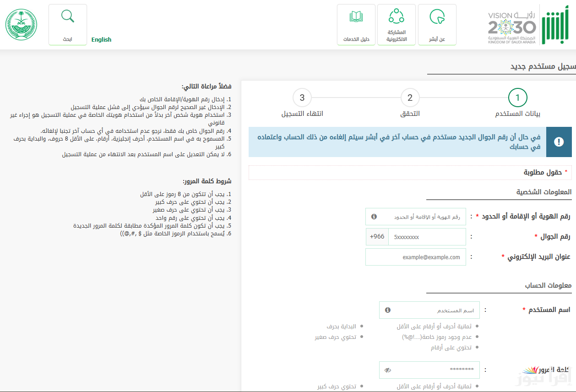
Task: Click the 'فضلاً مراعاة التالي:' heading
Action: (206, 87)
